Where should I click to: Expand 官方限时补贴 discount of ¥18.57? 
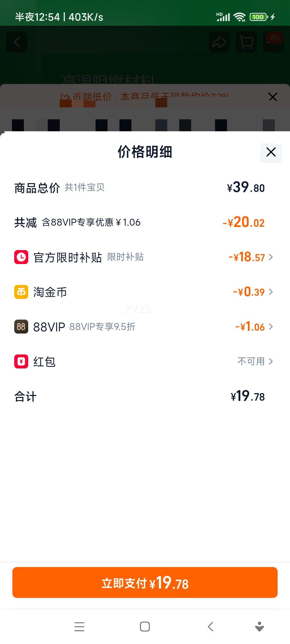[250, 257]
